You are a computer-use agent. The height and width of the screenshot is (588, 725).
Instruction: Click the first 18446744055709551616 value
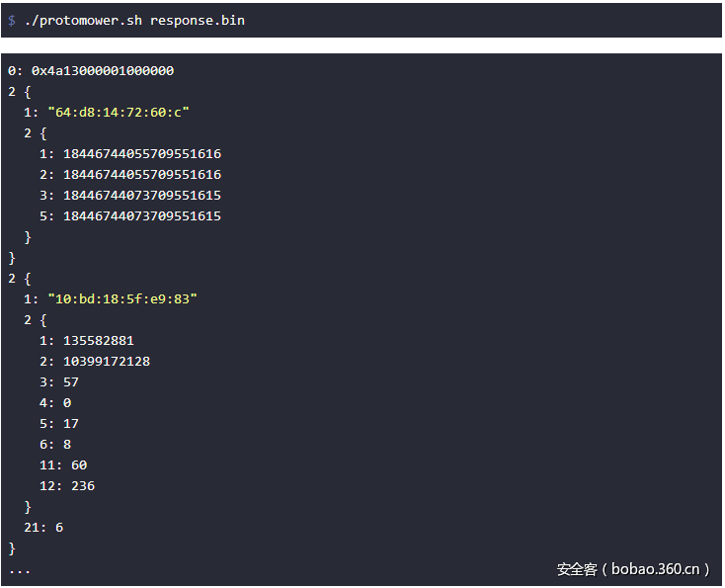142,154
